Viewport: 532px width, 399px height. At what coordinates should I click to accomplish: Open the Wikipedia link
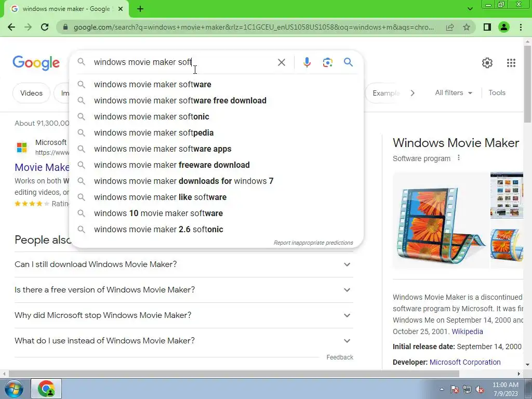click(467, 331)
